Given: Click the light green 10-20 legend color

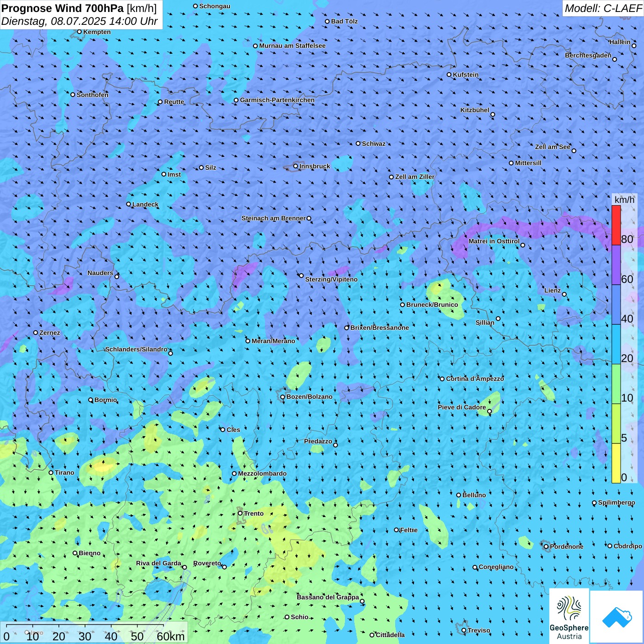Looking at the screenshot, I should coord(616,384).
